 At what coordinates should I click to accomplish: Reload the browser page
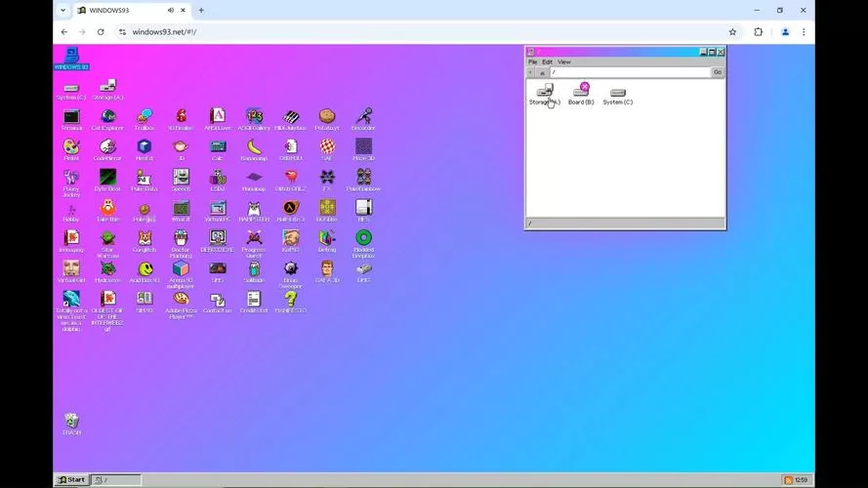pyautogui.click(x=101, y=32)
